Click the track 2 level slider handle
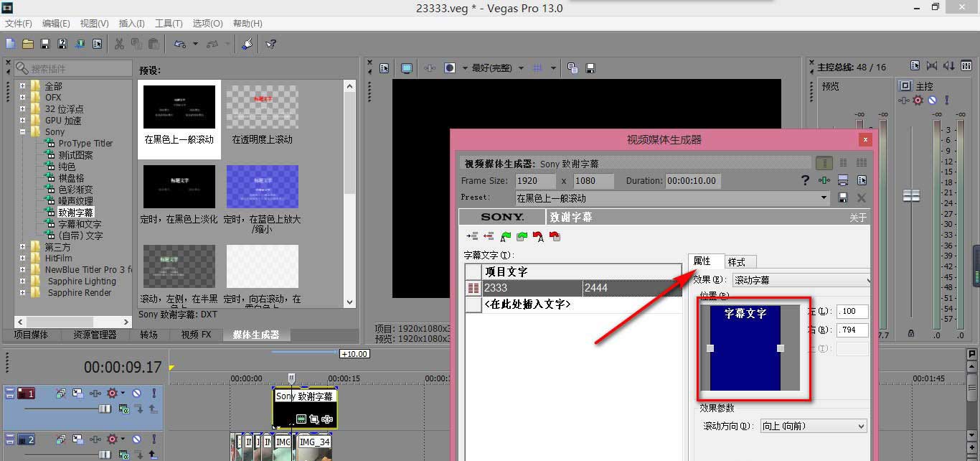Viewport: 980px width, 461px height. [105, 454]
